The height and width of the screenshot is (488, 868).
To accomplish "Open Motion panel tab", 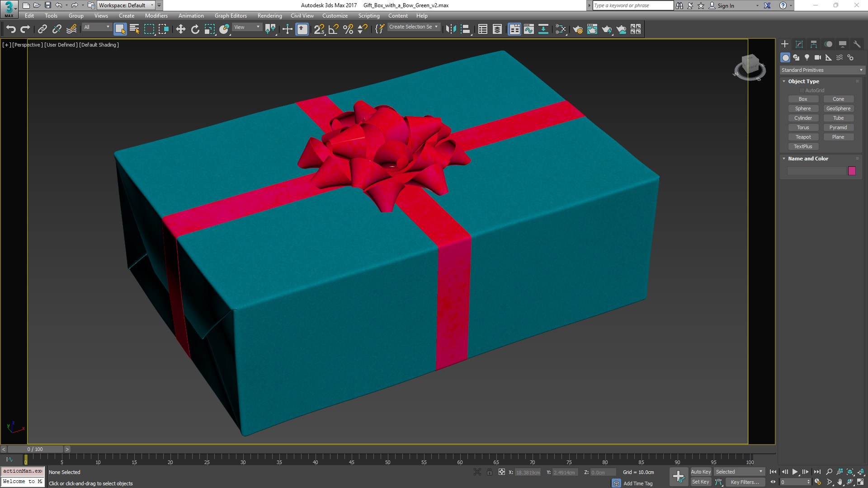I will 828,44.
